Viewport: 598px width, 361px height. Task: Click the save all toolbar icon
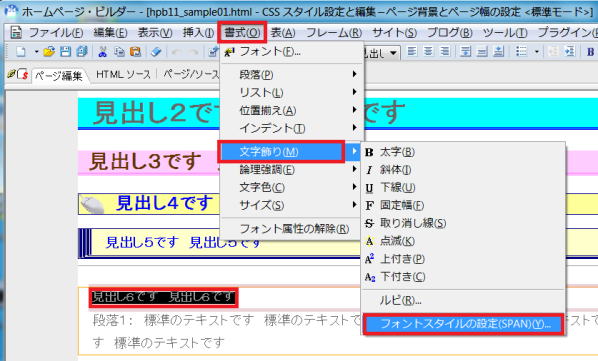pos(82,51)
